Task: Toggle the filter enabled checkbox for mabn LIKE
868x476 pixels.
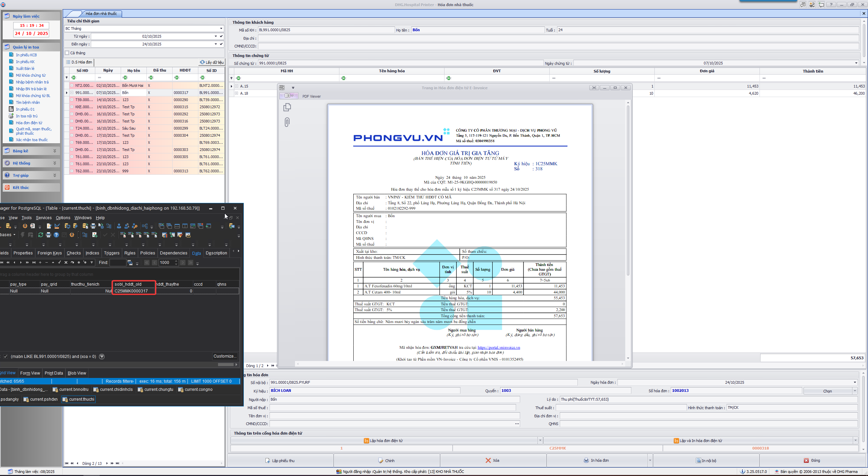Action: pyautogui.click(x=6, y=356)
